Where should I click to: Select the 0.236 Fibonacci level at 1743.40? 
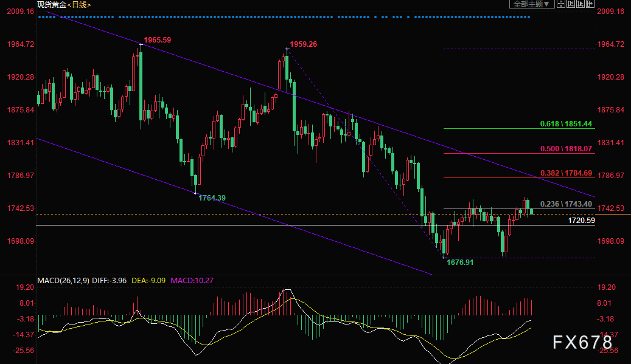(x=566, y=204)
